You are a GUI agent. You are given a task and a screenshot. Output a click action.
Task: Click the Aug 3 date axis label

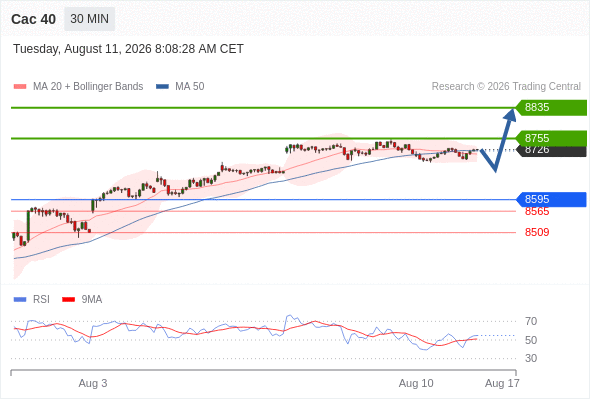click(x=93, y=383)
